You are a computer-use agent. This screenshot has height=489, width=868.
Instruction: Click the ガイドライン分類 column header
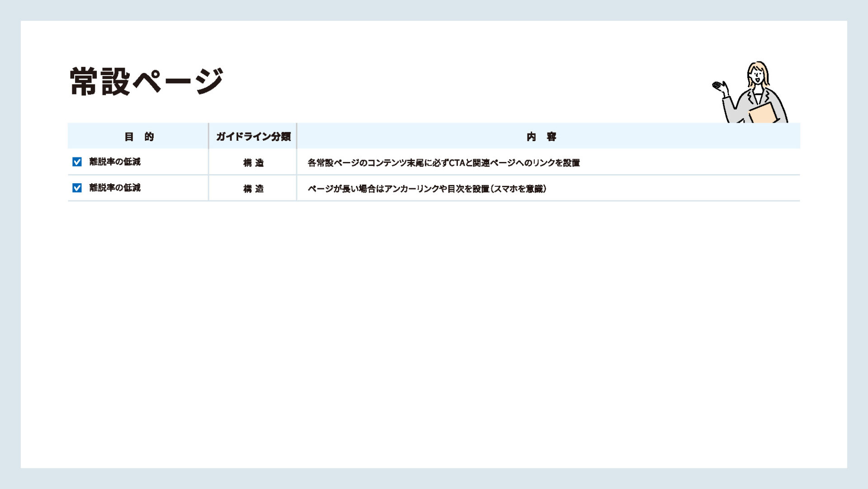coord(253,137)
